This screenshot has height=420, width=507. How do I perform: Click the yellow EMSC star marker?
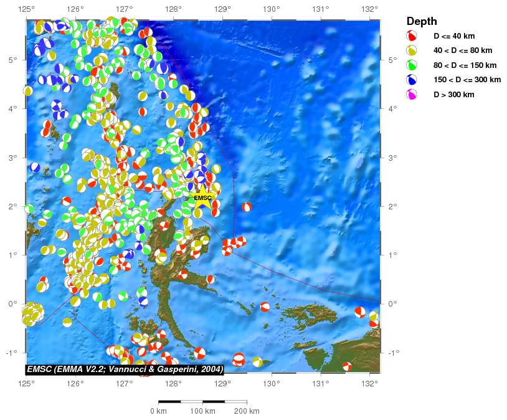(203, 199)
